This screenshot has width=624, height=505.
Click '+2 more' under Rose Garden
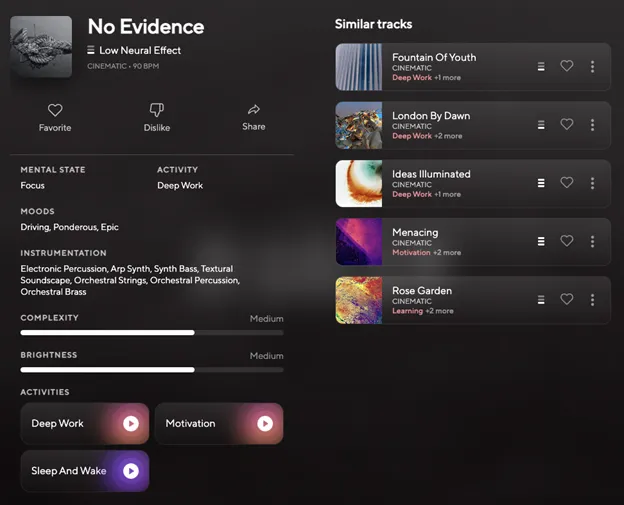(439, 311)
